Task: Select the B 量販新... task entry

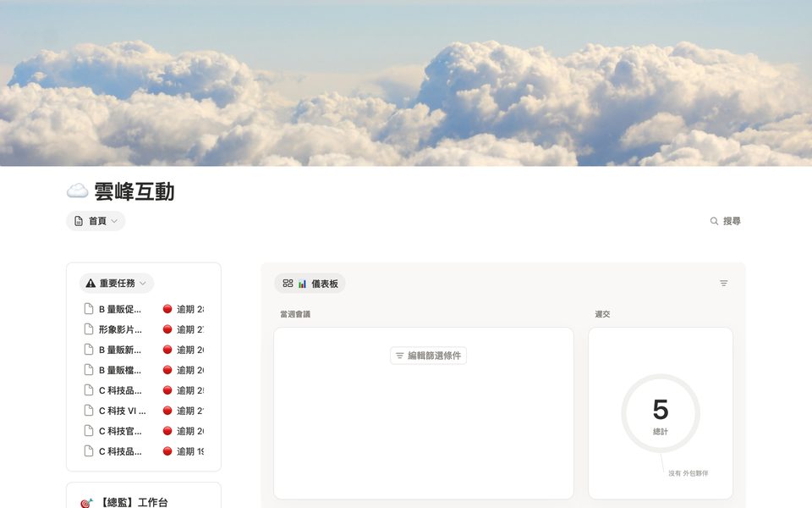Action: [x=144, y=350]
